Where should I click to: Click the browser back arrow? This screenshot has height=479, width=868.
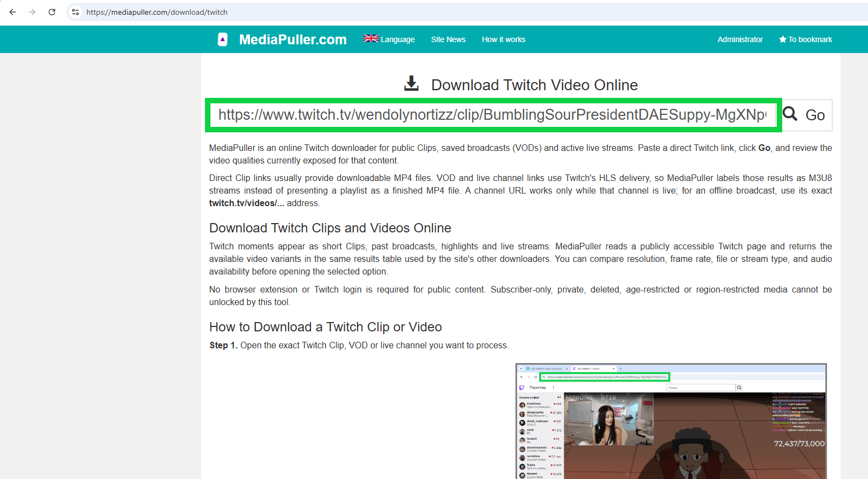pos(13,12)
